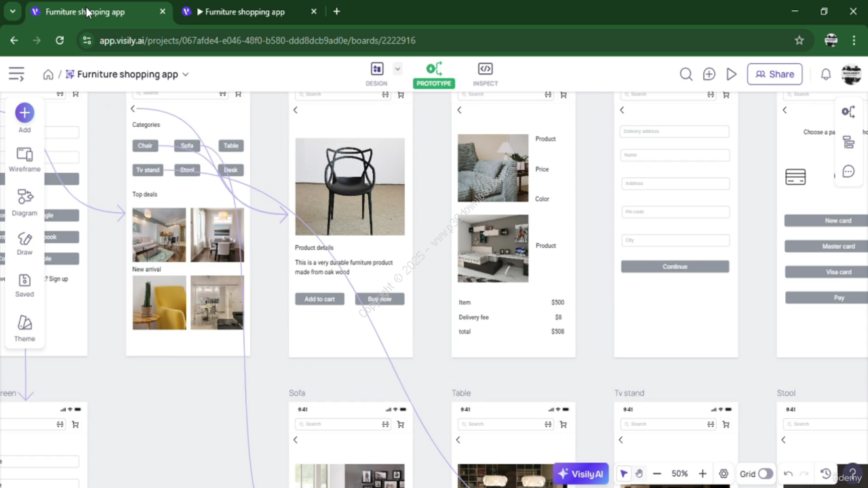Select the Draw tool
Screen dimensions: 868x488
tap(24, 243)
